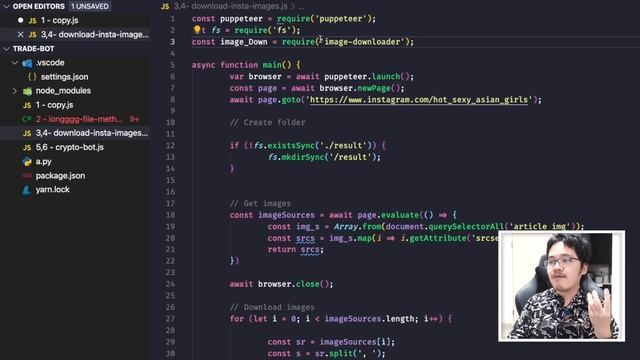The height and width of the screenshot is (360, 640).
Task: Click the main() function name on line 5
Action: click(x=271, y=65)
